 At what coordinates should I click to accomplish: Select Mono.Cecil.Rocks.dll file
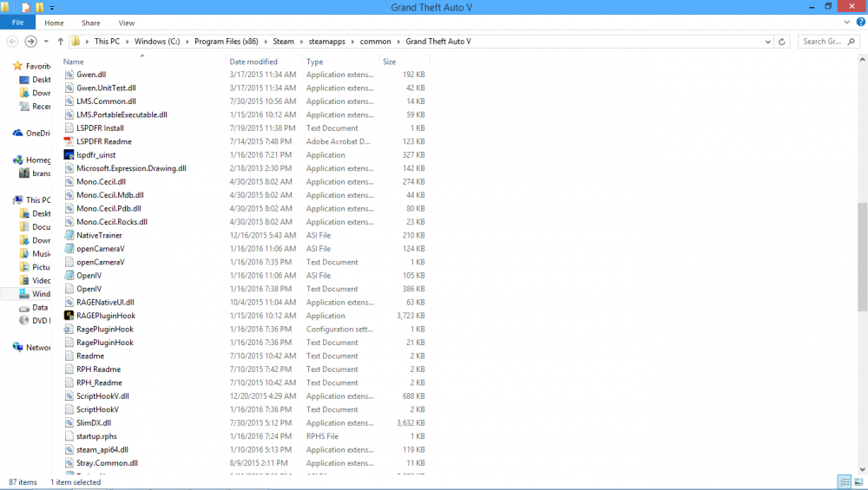112,222
